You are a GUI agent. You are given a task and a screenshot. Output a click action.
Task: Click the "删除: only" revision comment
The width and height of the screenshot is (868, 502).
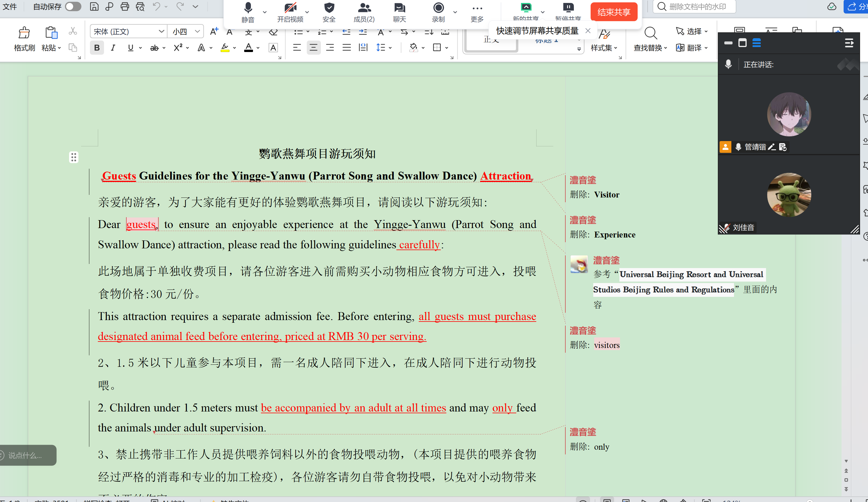pyautogui.click(x=589, y=446)
